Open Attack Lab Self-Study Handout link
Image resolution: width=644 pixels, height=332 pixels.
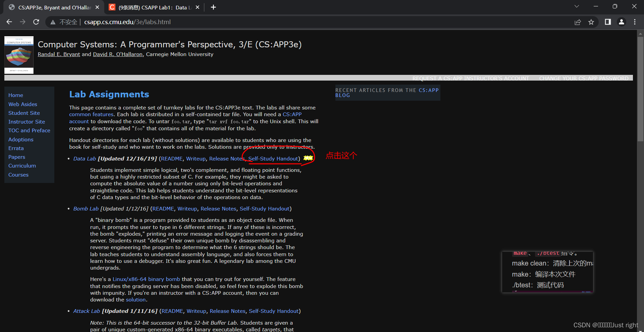coord(274,311)
